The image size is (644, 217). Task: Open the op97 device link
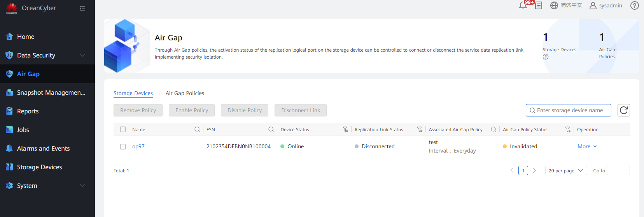tap(138, 146)
